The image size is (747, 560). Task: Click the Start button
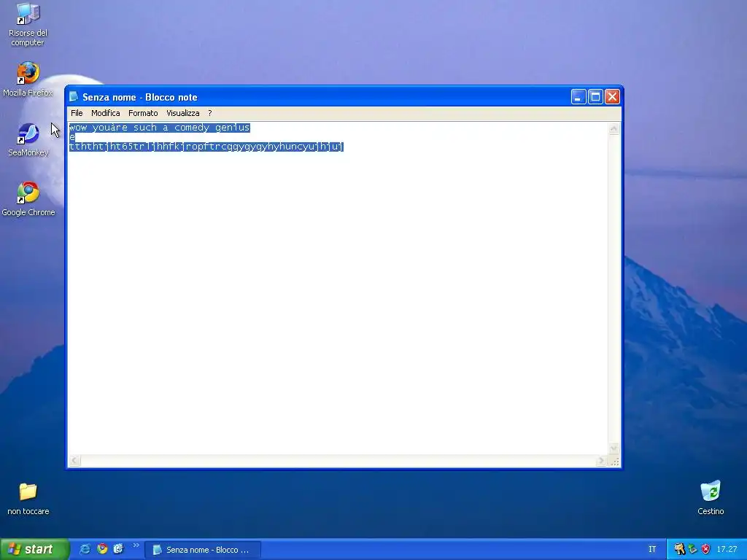pos(34,549)
